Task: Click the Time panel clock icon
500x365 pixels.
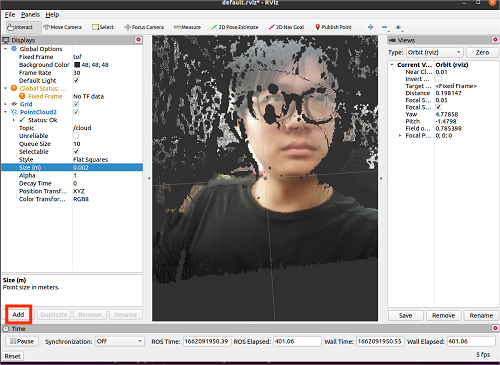Action: pos(6,329)
